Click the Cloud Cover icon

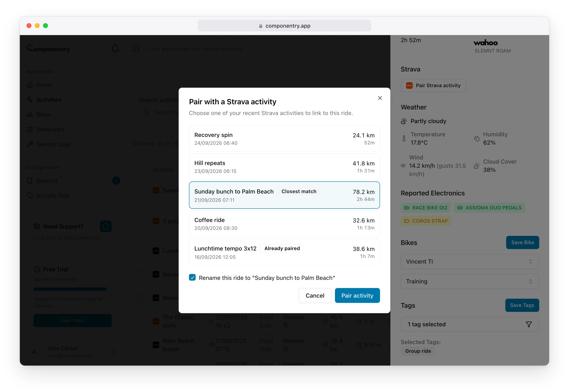pos(477,166)
